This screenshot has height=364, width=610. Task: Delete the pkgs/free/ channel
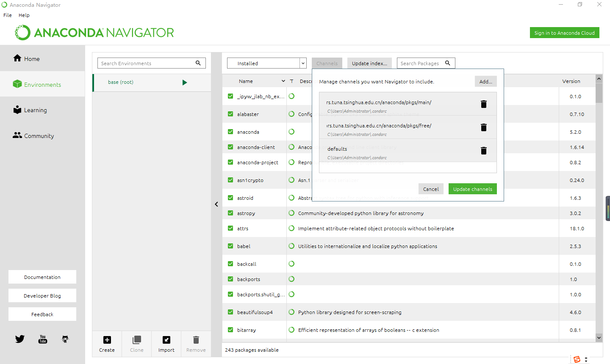[x=484, y=127]
